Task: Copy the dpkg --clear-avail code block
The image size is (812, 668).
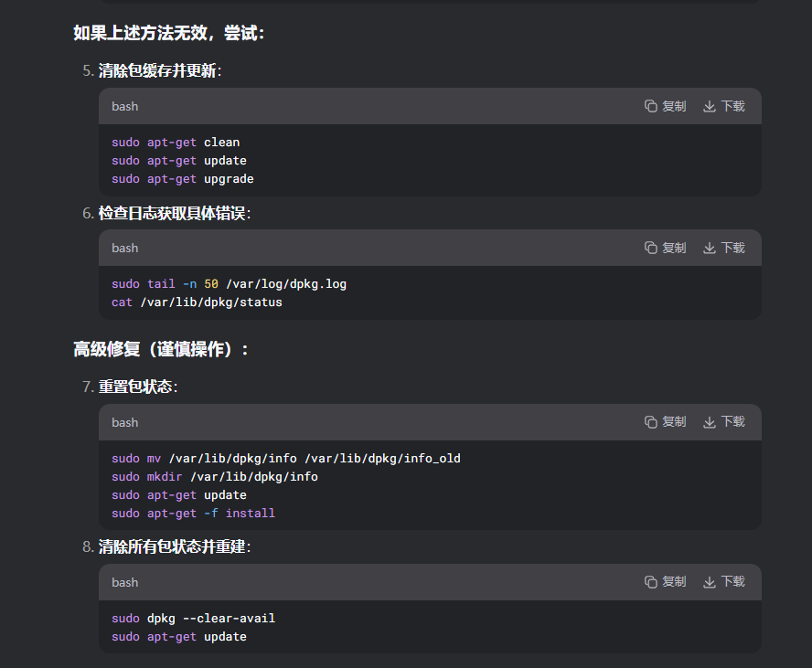Action: coord(665,582)
